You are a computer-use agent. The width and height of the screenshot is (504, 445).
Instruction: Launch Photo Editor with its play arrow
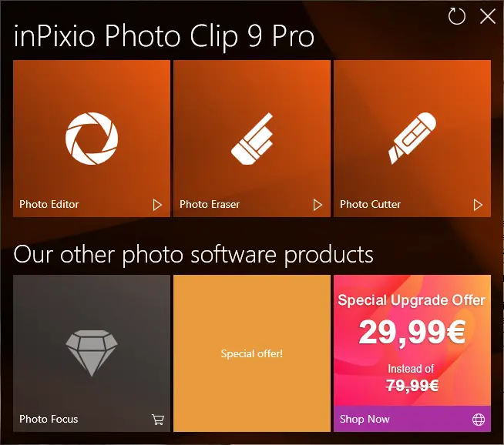point(157,205)
